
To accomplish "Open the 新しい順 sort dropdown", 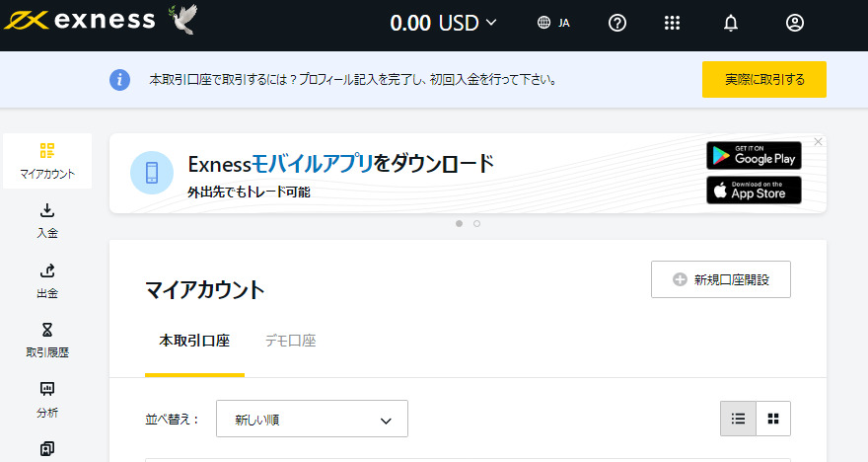I will tap(313, 419).
